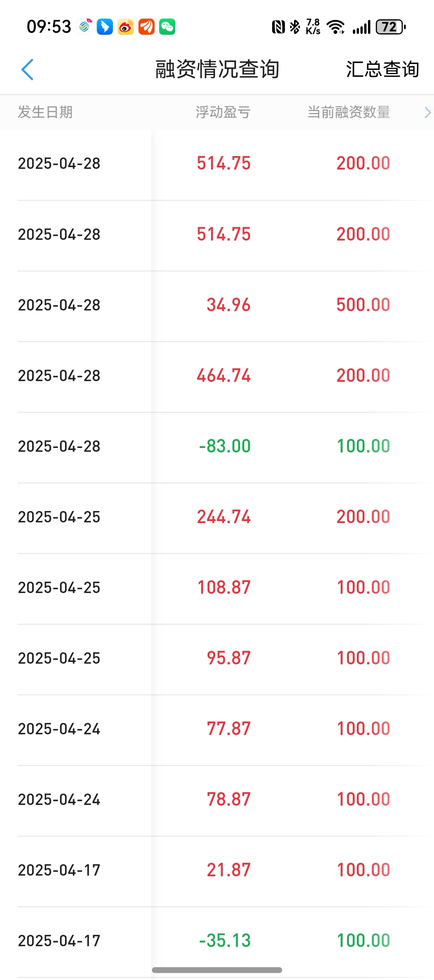Select 当前融资数量 column header

pos(349,112)
